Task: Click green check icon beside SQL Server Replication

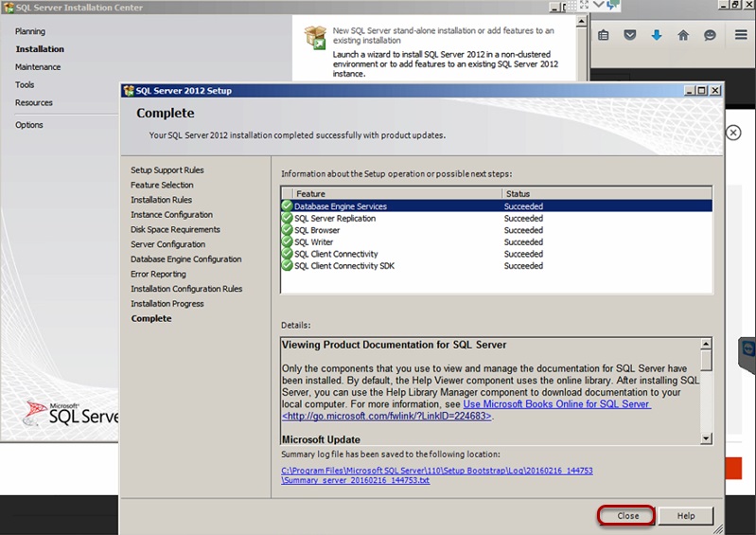Action: [287, 218]
